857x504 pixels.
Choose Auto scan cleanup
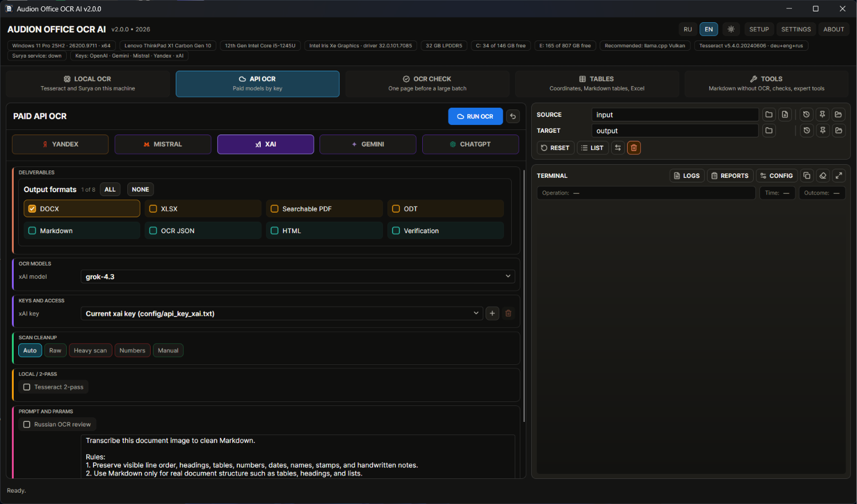(30, 351)
